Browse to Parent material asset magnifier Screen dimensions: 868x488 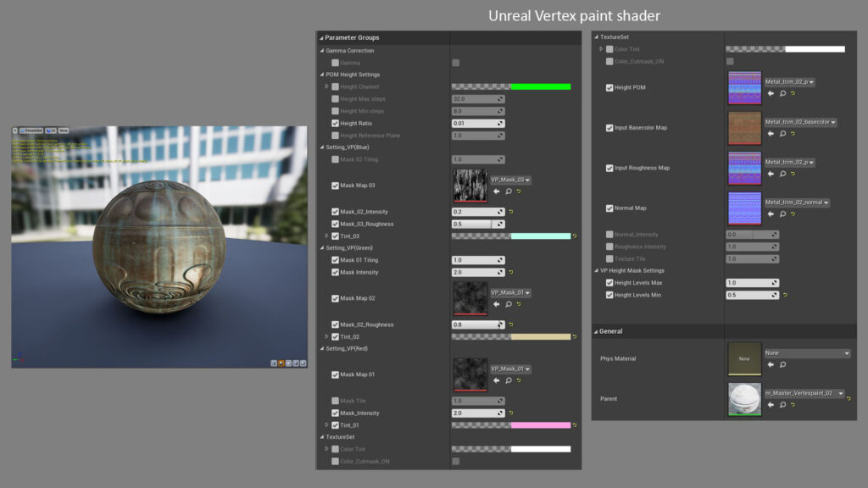782,405
